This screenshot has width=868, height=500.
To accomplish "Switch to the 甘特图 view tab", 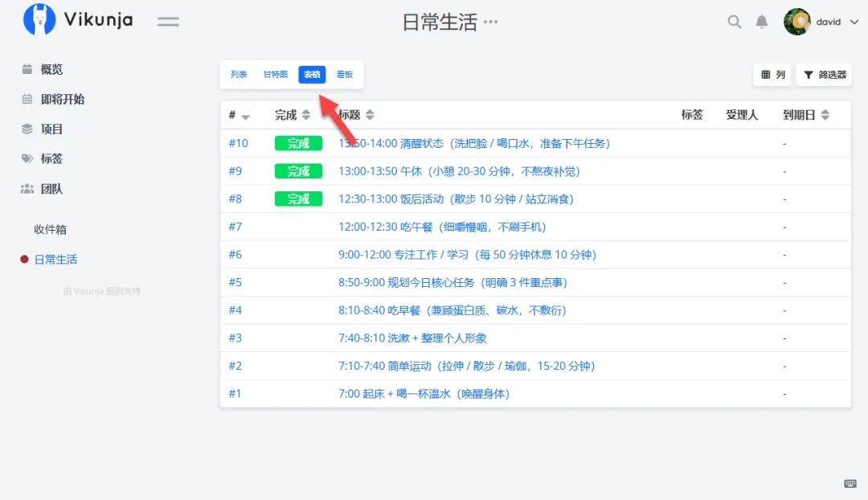I will pyautogui.click(x=275, y=75).
